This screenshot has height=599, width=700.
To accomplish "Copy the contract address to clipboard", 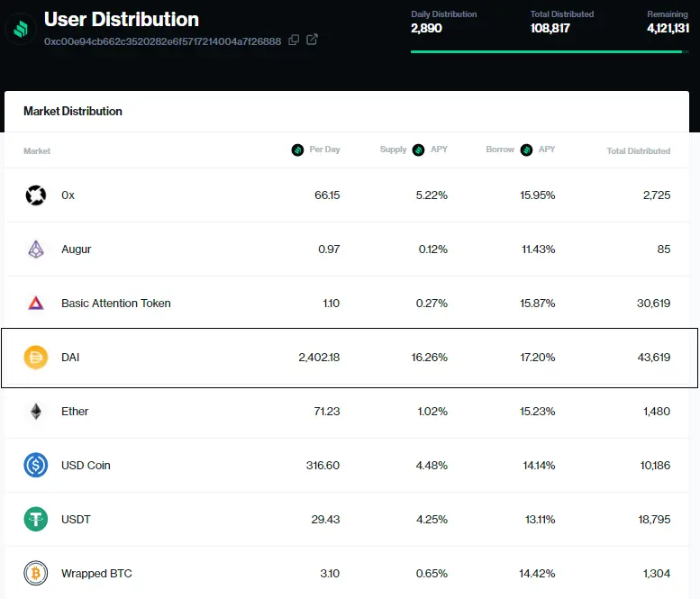I will (294, 41).
